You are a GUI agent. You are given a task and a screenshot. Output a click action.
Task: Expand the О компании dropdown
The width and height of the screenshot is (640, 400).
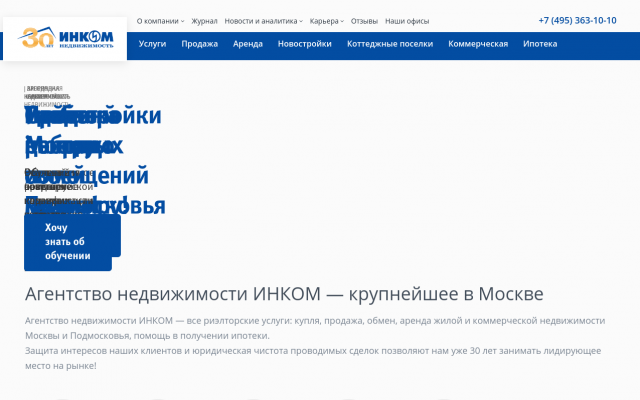point(160,21)
